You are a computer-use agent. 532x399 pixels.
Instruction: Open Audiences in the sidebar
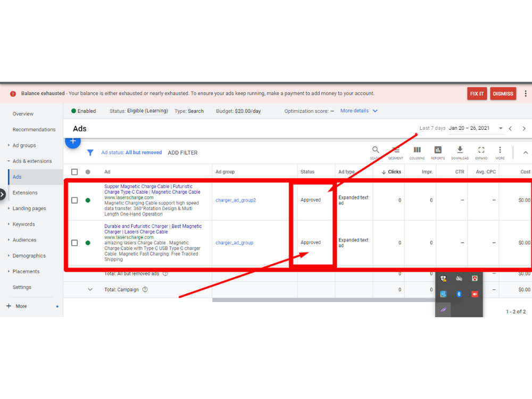[x=24, y=240]
